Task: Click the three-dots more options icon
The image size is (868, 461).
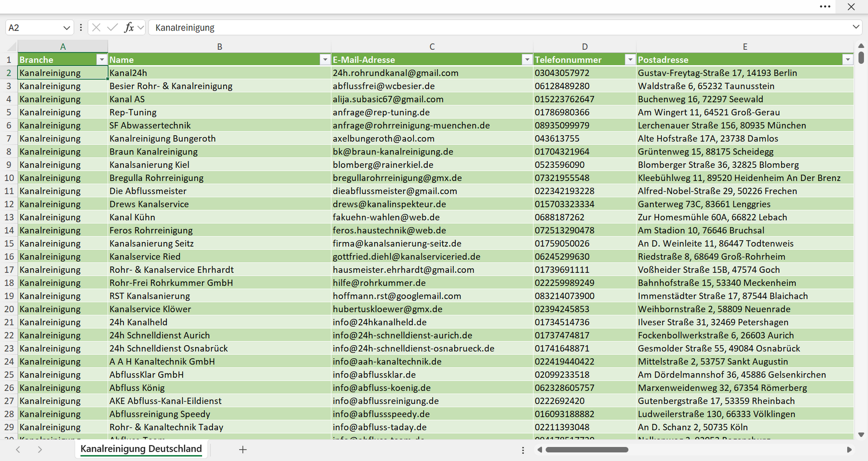Action: click(825, 7)
